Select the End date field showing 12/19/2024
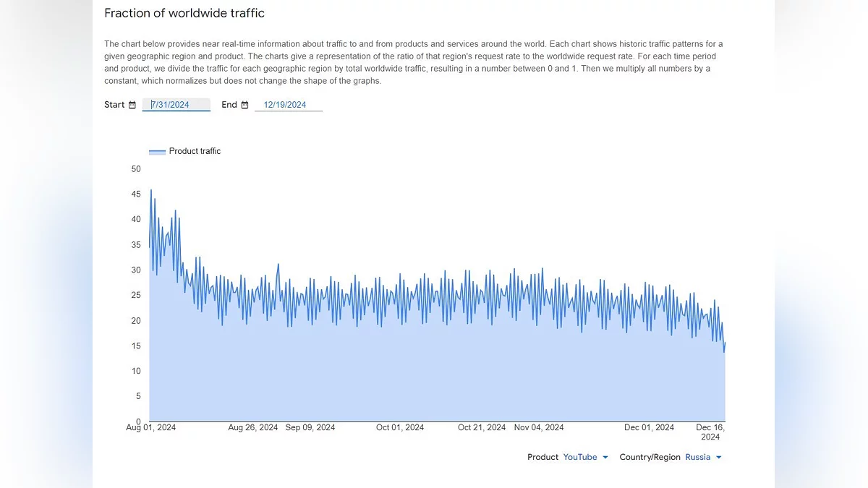 tap(287, 105)
